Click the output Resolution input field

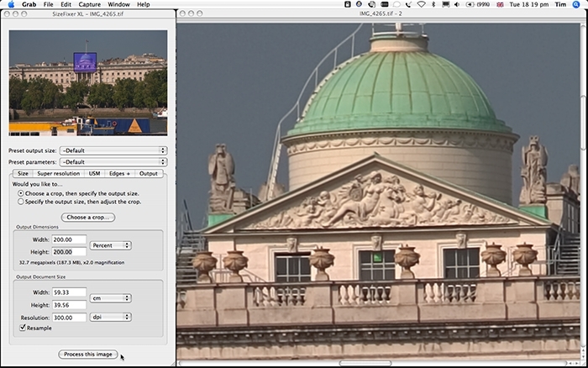click(69, 318)
